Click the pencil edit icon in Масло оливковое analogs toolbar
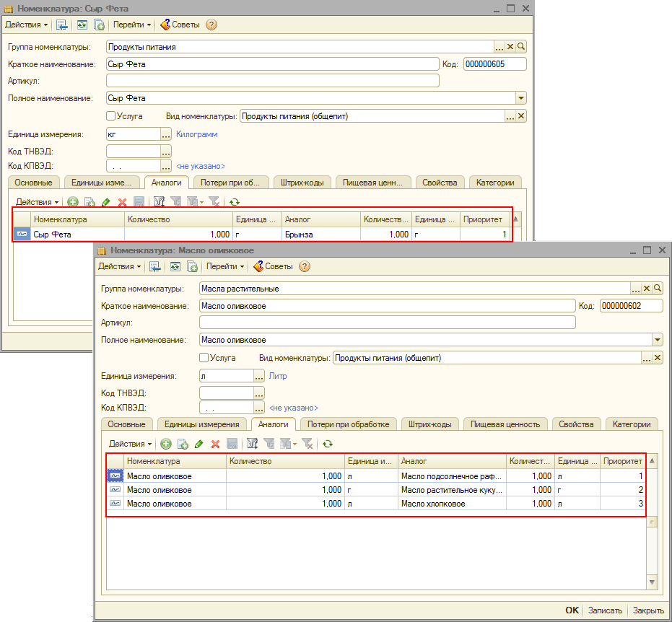Screen dimensions: 672x622 (199, 444)
